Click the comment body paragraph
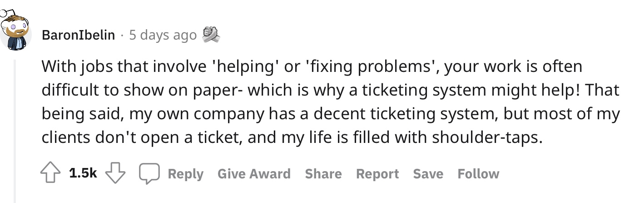 click(x=331, y=102)
